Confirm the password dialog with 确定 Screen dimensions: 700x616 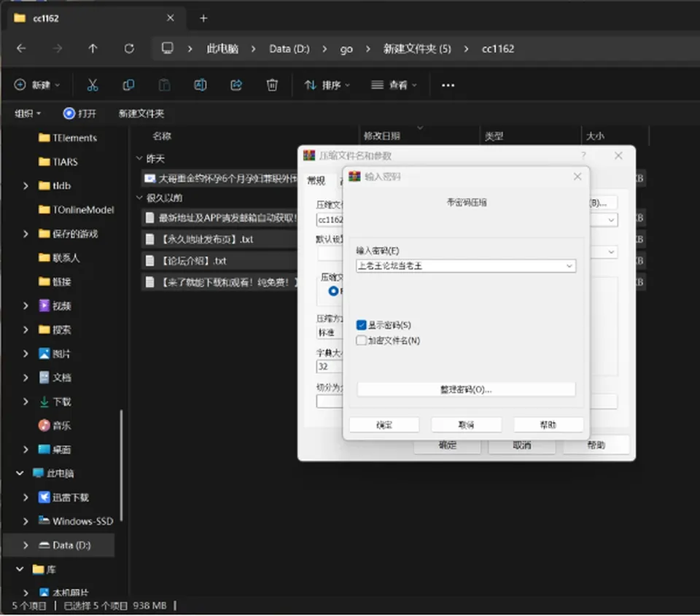tap(384, 425)
